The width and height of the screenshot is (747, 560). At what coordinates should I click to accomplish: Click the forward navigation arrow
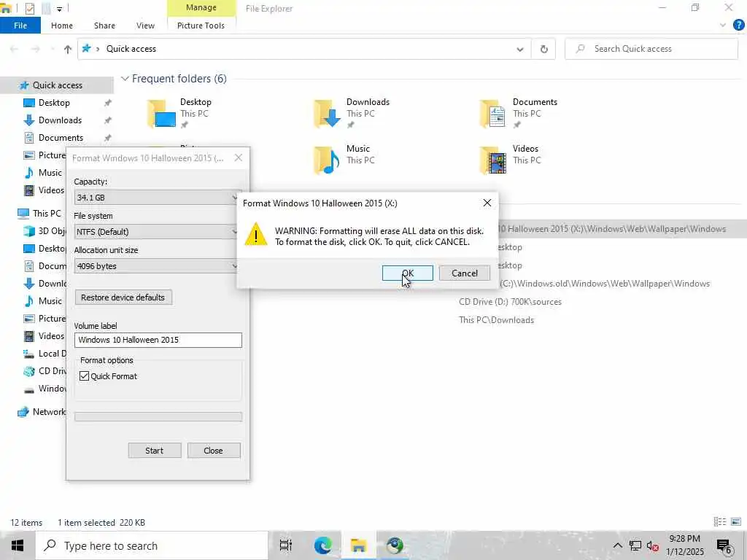coord(35,49)
